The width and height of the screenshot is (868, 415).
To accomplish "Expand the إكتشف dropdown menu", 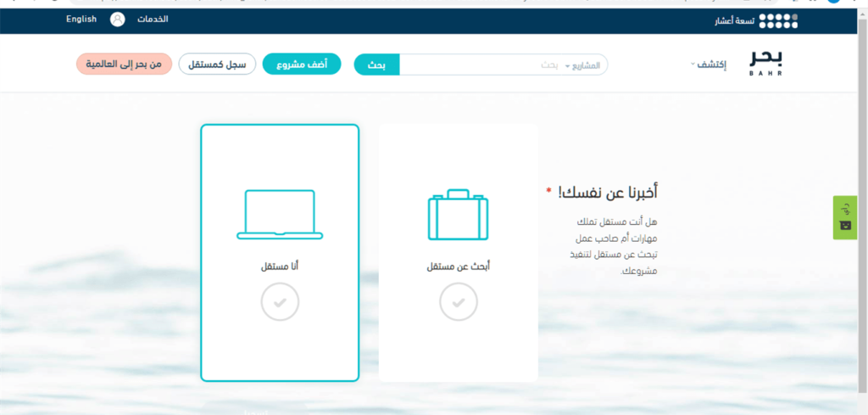I will 708,64.
